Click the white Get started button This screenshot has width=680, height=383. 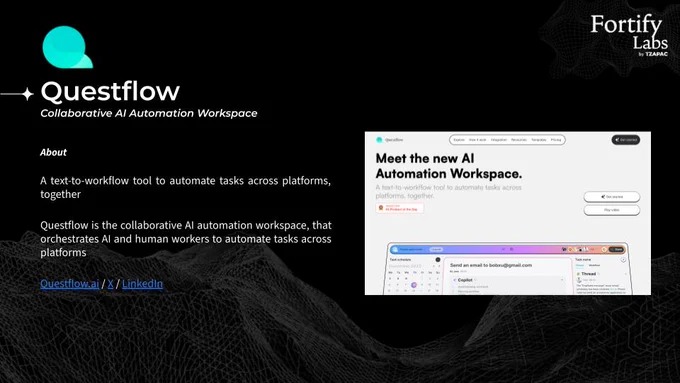(611, 197)
